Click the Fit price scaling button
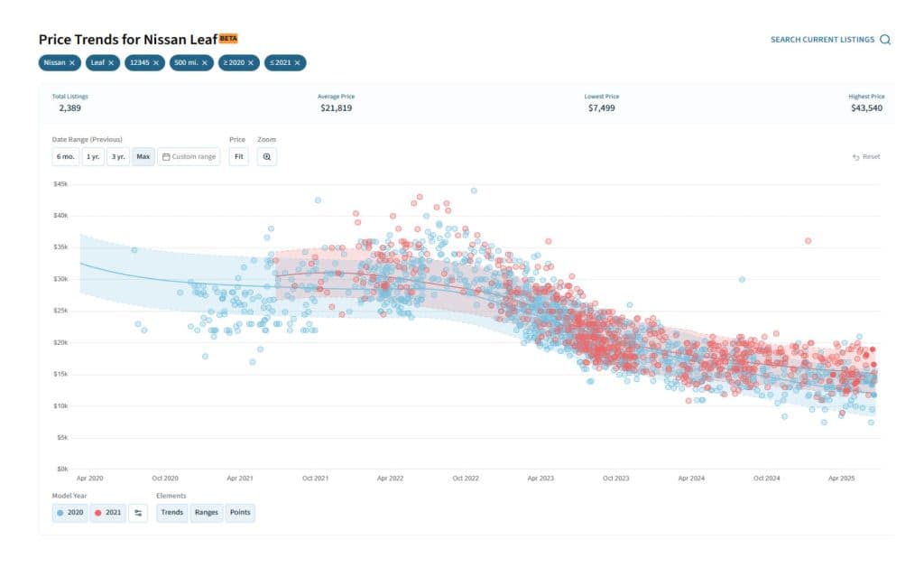Screen dimensions: 924x577 pyautogui.click(x=237, y=156)
